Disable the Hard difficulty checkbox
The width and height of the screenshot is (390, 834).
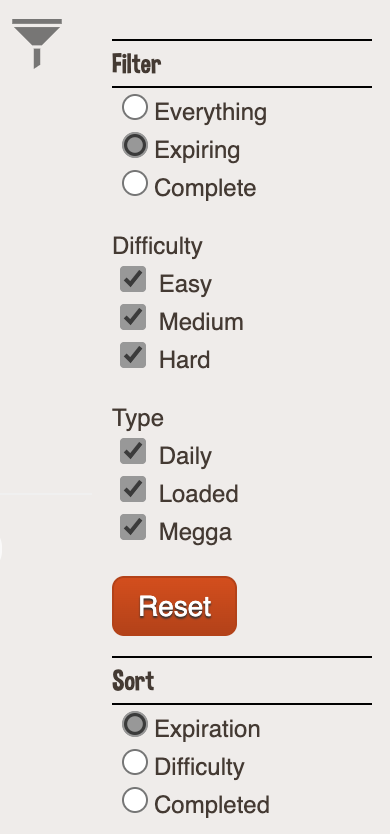[x=133, y=355]
